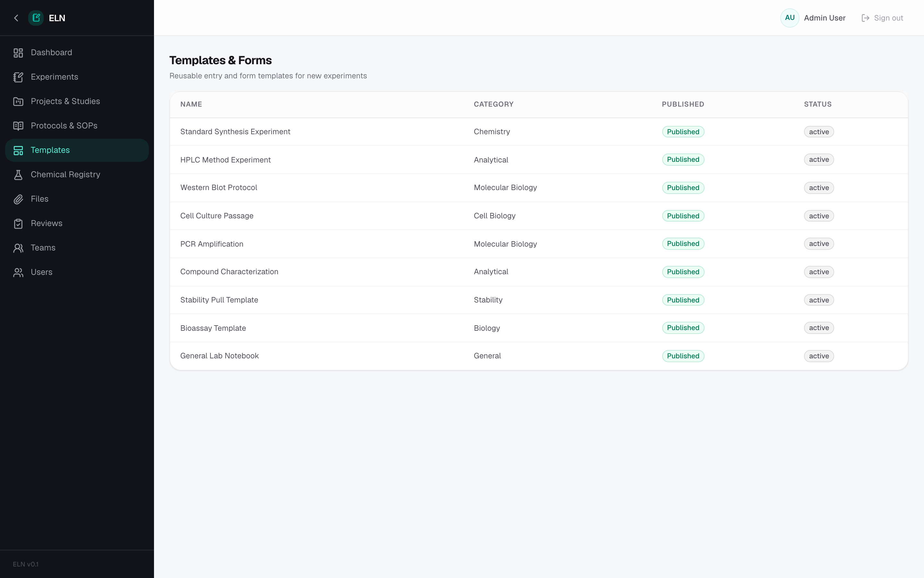Screen dimensions: 924x578
Task: Click the General category cell
Action: 487,356
